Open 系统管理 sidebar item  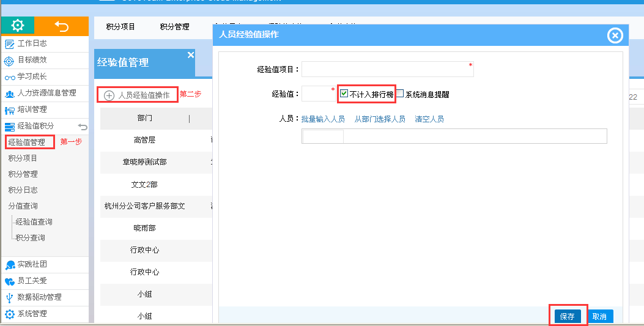tap(45, 314)
